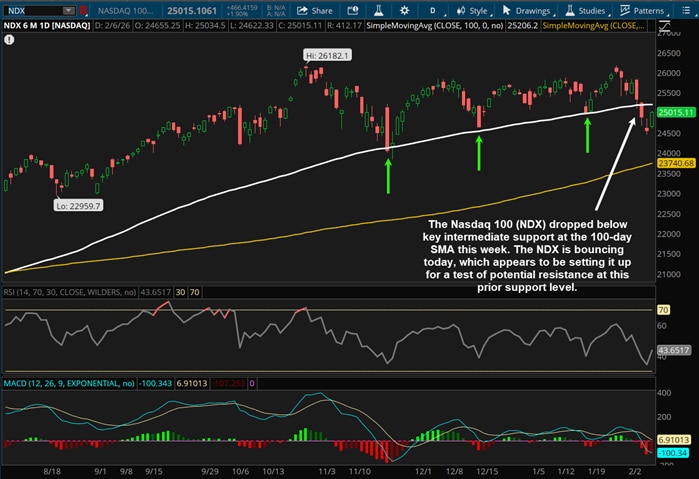This screenshot has width=699, height=479.
Task: Click the Share arrow icon
Action: (302, 11)
